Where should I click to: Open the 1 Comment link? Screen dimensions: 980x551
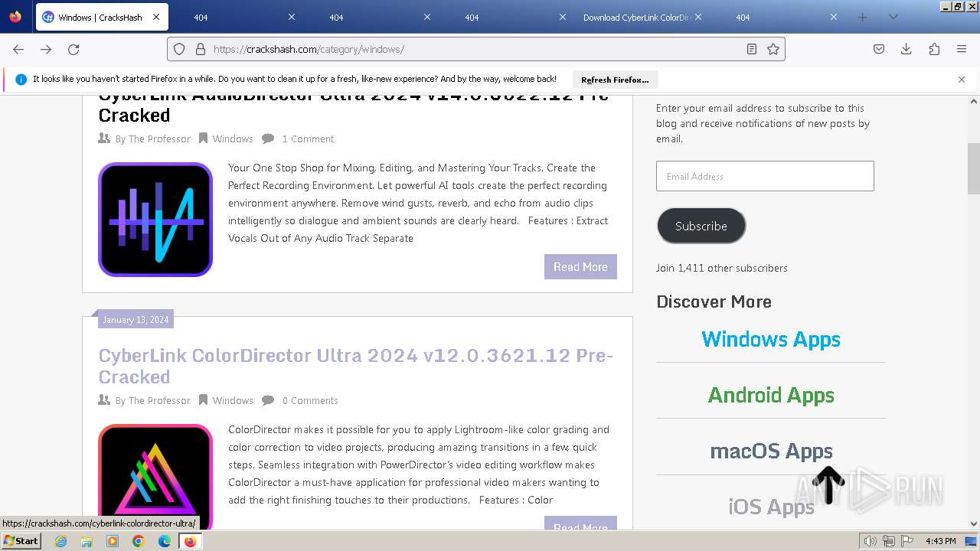click(308, 139)
